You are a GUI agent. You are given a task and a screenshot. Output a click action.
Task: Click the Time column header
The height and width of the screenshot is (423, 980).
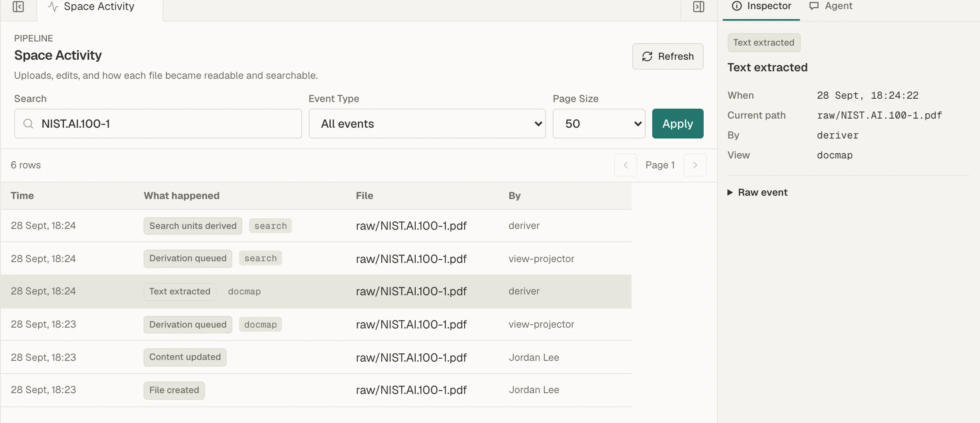click(x=22, y=196)
